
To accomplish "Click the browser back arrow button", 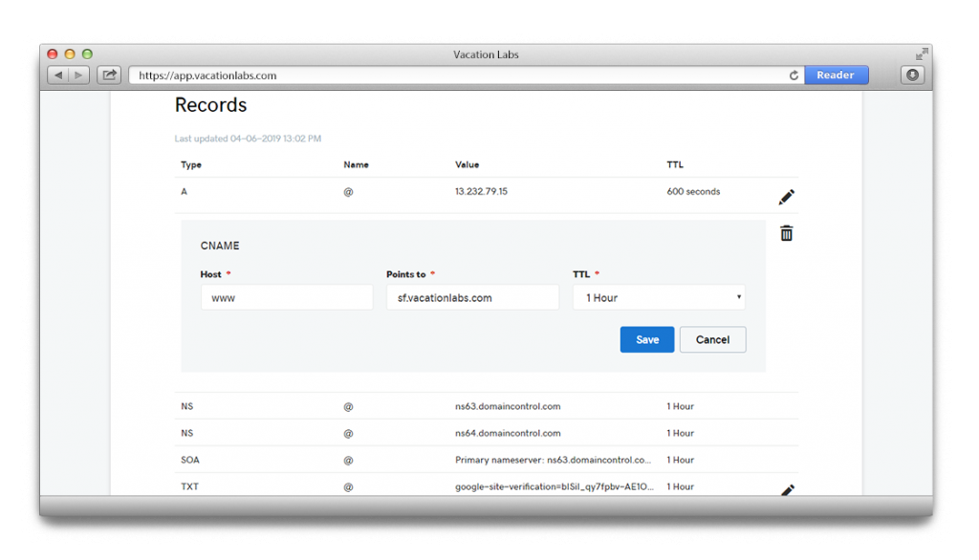I will [x=58, y=75].
